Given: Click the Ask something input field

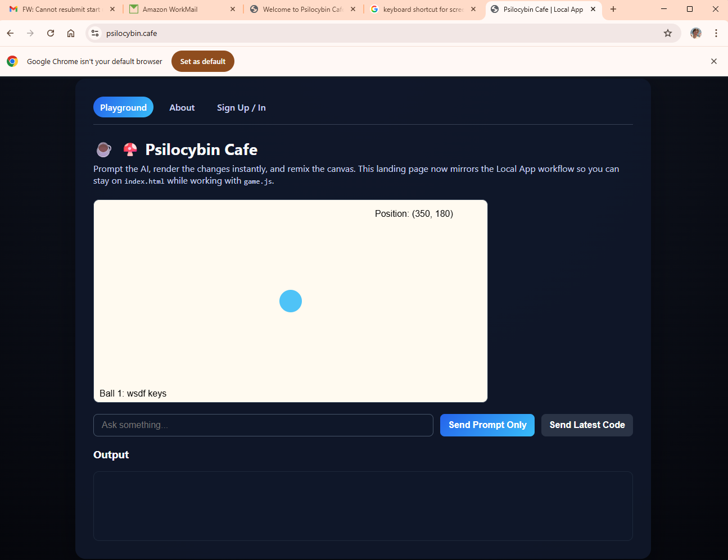Looking at the screenshot, I should click(x=263, y=425).
